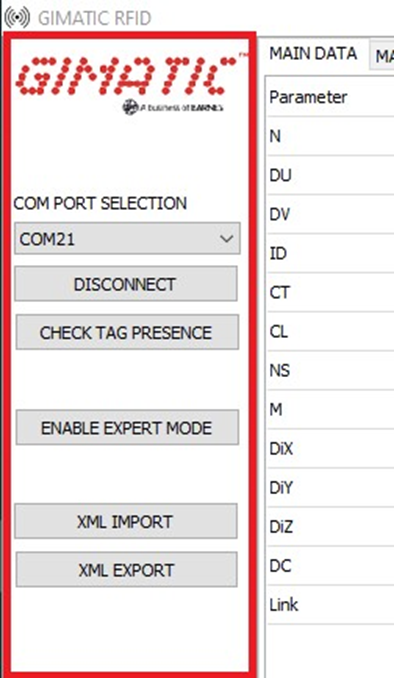Enable expert mode
Viewport: 394px width, 678px height.
[x=127, y=428]
